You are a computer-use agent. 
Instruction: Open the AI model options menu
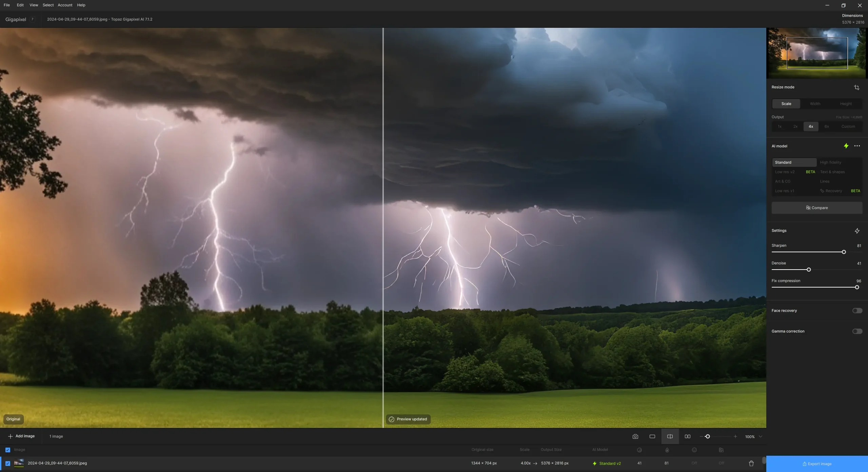pyautogui.click(x=857, y=146)
